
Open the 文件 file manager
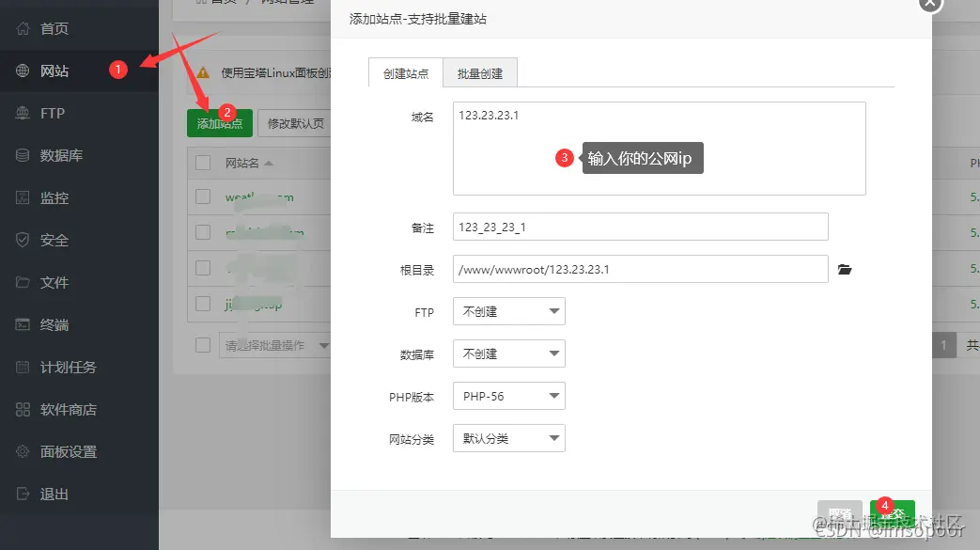coord(49,282)
